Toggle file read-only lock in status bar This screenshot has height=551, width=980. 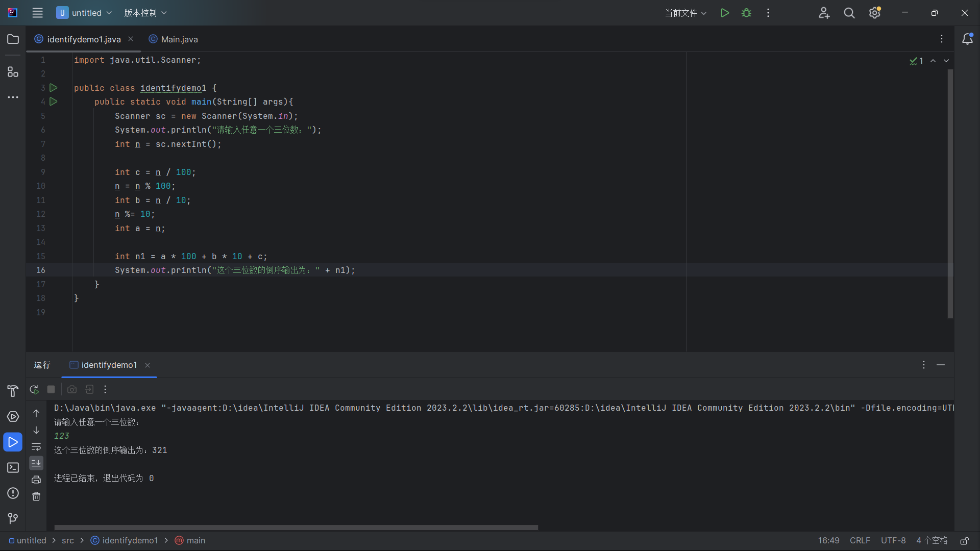(x=964, y=540)
